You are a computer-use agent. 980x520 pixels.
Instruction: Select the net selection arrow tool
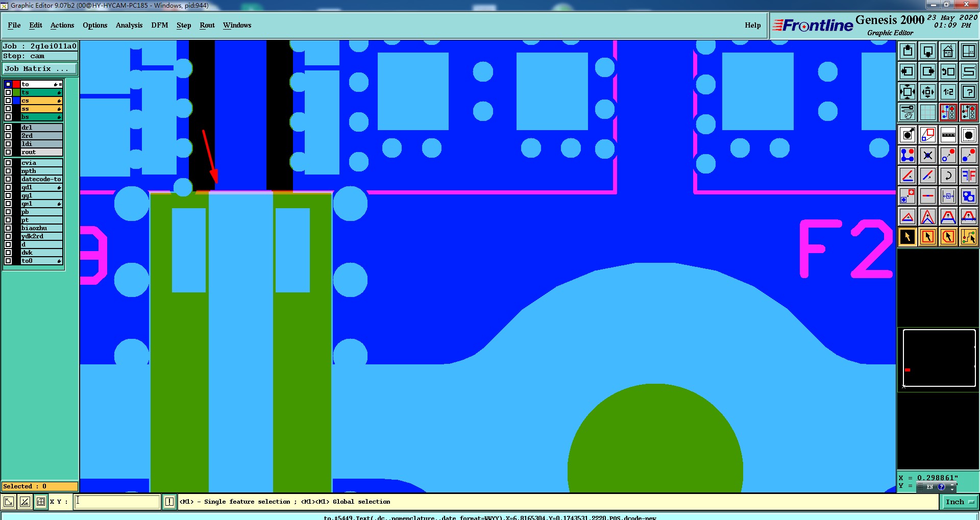969,237
